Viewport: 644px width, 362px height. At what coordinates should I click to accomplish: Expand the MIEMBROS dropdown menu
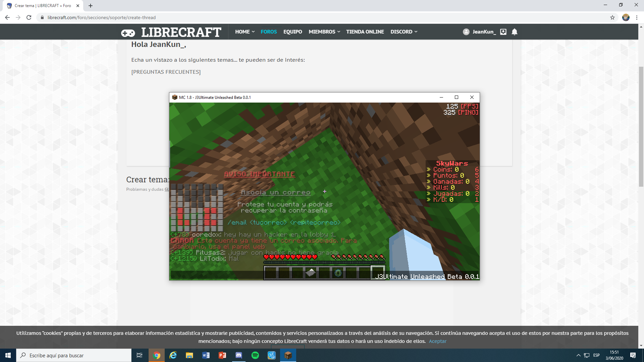[x=324, y=32]
